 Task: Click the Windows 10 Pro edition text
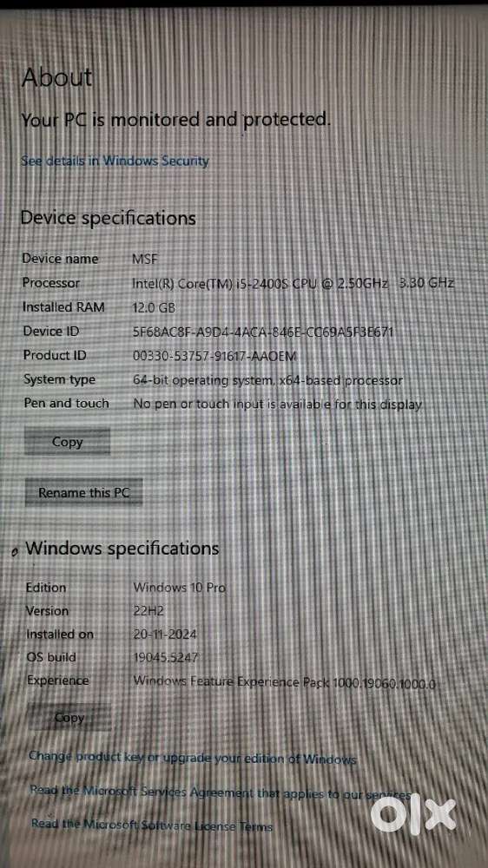180,588
